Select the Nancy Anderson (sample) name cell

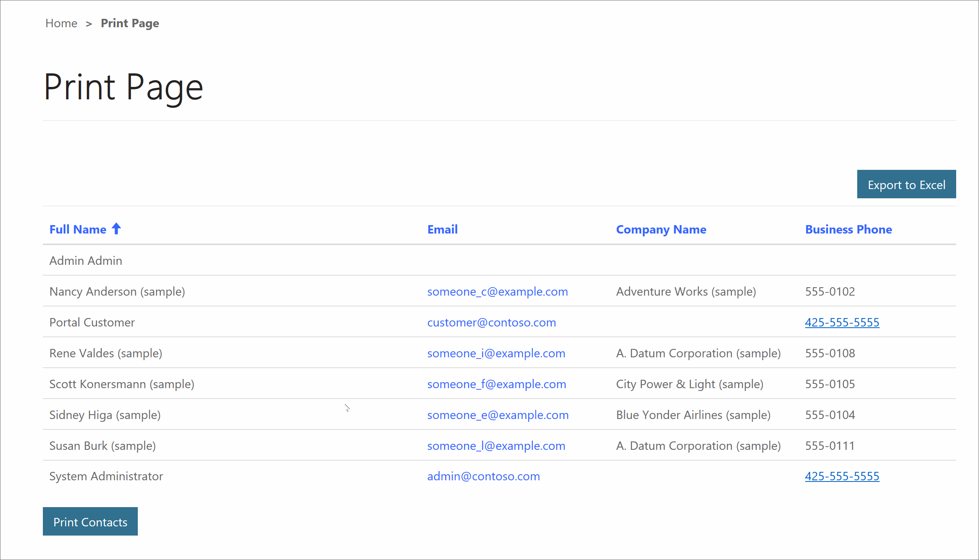[117, 292]
